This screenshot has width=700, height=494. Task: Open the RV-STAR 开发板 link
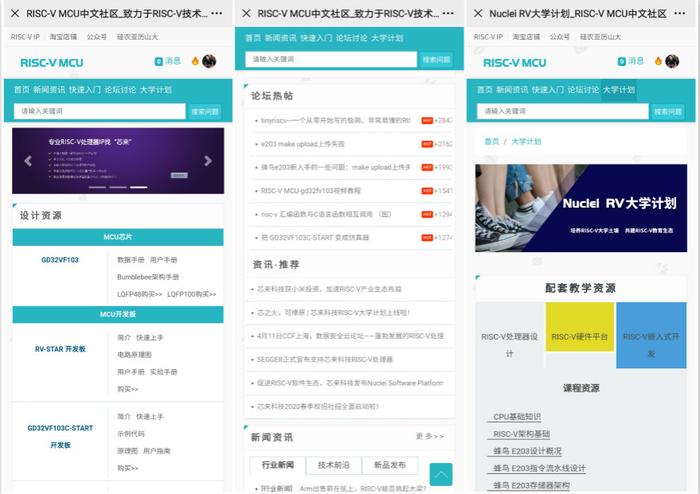(x=60, y=349)
